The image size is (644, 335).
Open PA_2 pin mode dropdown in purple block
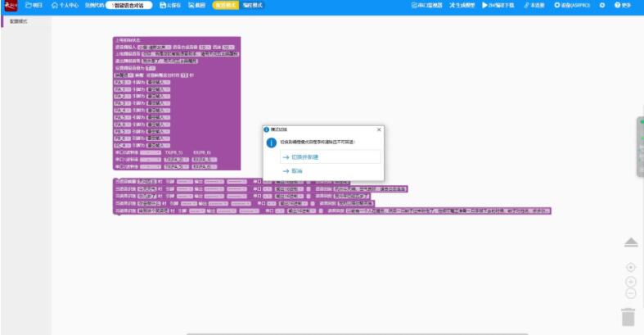click(x=159, y=97)
